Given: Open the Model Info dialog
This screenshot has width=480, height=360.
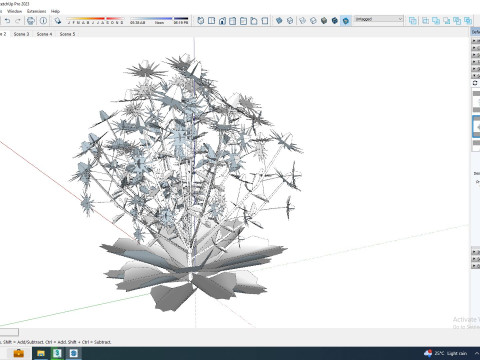Looking at the screenshot, I should pyautogui.click(x=43, y=21).
